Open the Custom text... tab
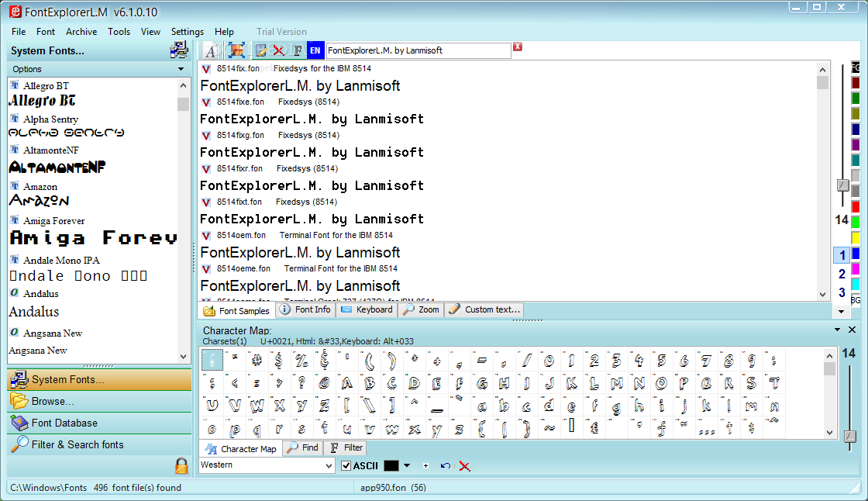Screen dimensions: 868x501 click(484, 309)
